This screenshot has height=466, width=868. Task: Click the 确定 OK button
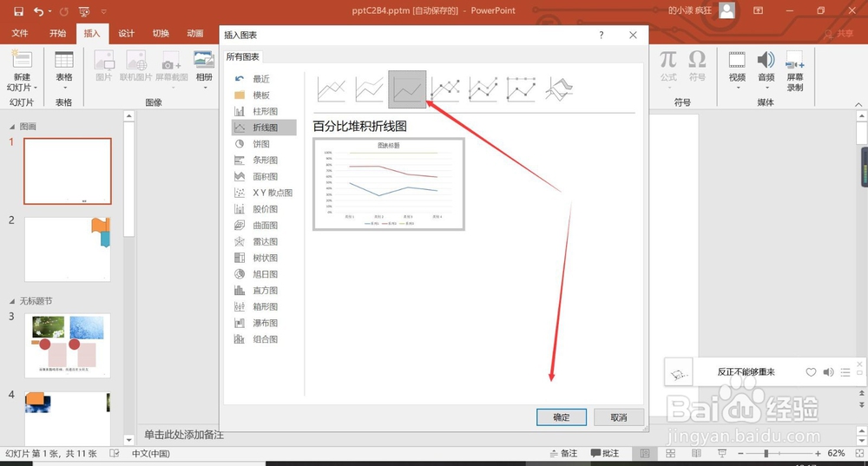(x=562, y=417)
